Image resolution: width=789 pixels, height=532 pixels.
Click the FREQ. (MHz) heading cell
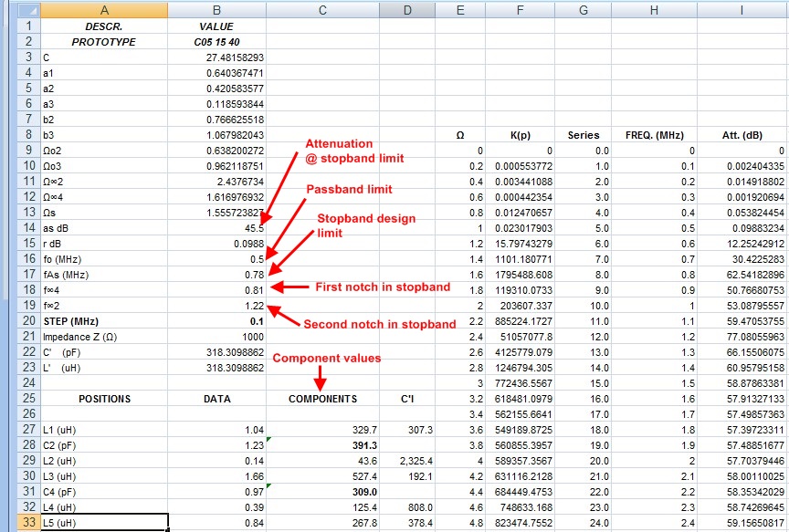pos(654,135)
